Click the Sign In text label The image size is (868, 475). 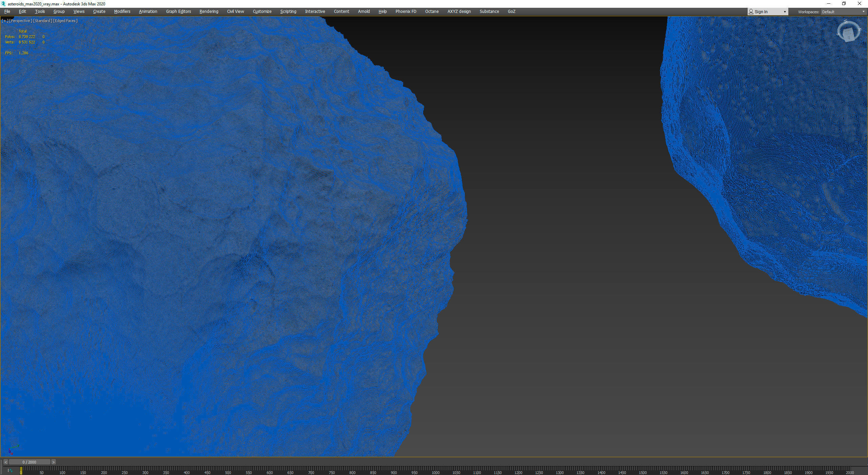[761, 12]
